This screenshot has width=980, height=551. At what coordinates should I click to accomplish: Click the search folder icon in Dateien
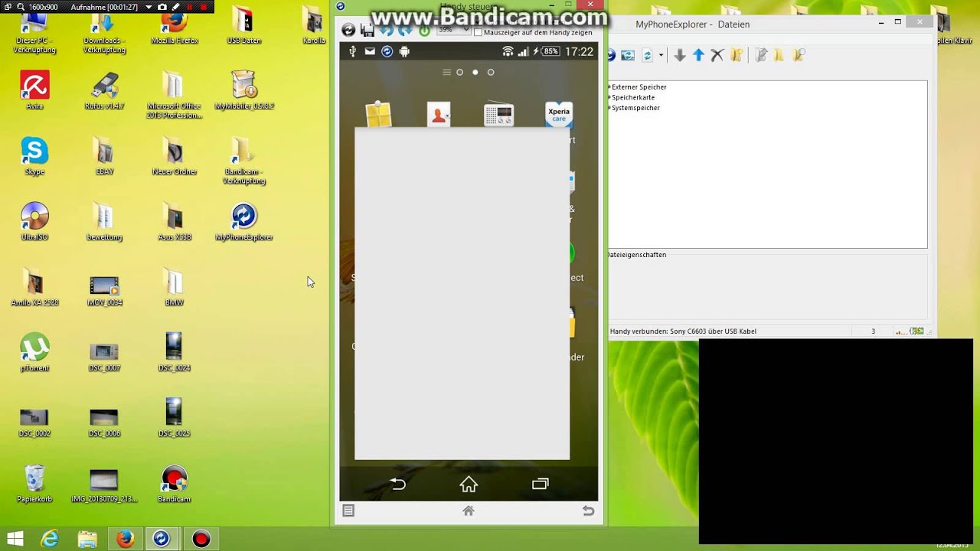click(x=799, y=55)
